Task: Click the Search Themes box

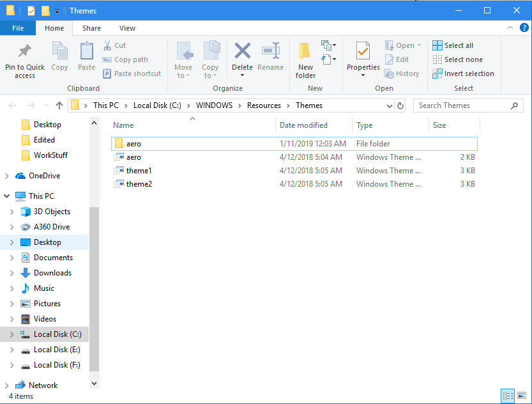Action: [468, 105]
